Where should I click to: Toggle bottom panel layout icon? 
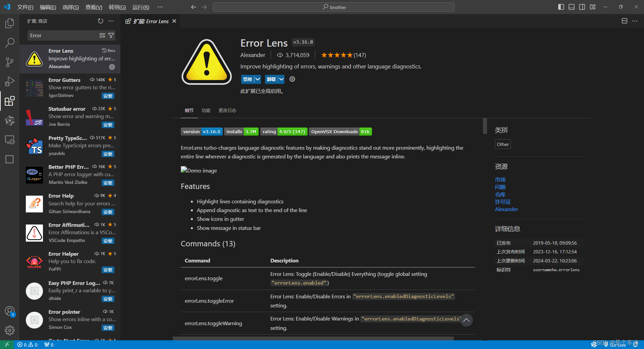[572, 7]
